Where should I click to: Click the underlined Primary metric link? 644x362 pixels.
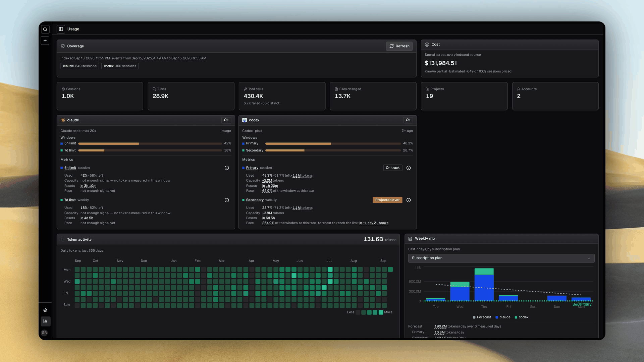[x=252, y=168]
